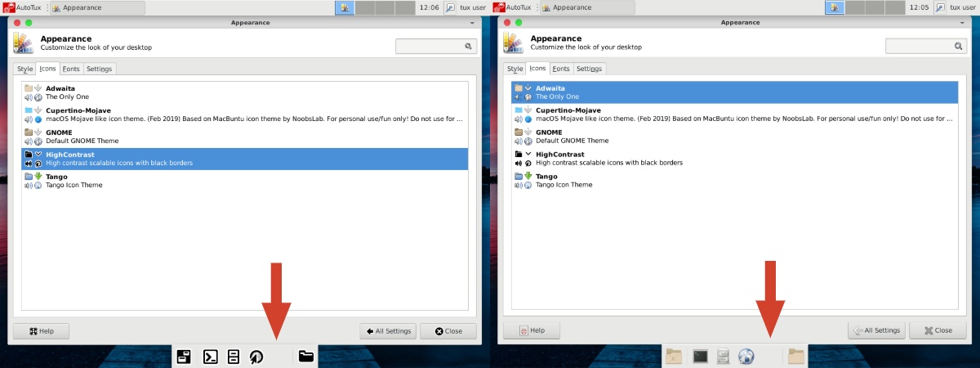The height and width of the screenshot is (368, 980).
Task: Select Tango icon theme in left window
Action: click(x=245, y=181)
